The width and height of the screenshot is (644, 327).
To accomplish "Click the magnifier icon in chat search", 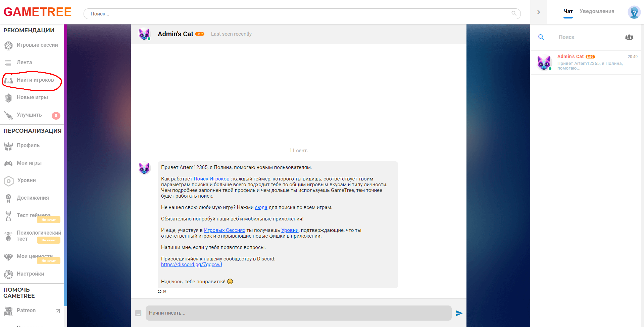I will (x=541, y=37).
